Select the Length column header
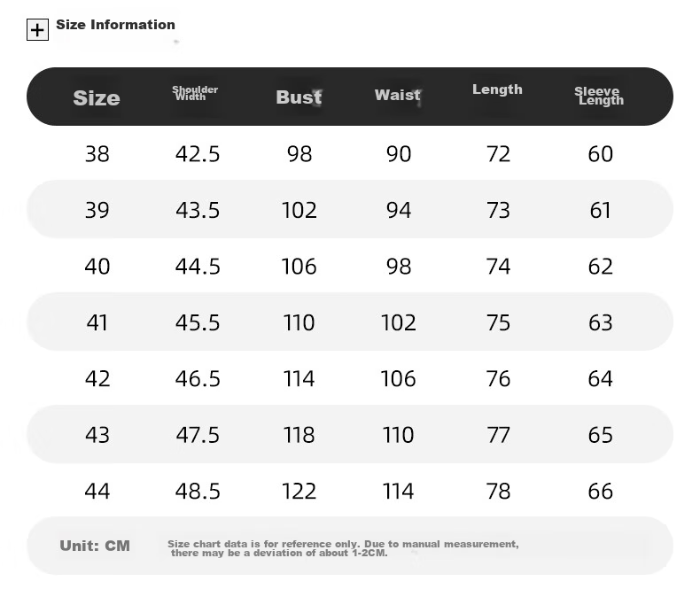 coord(497,89)
